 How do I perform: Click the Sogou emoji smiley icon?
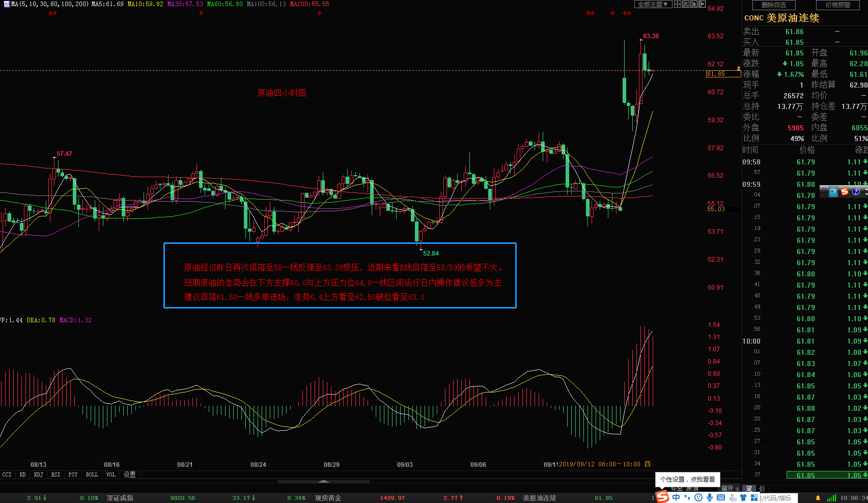[x=698, y=497]
